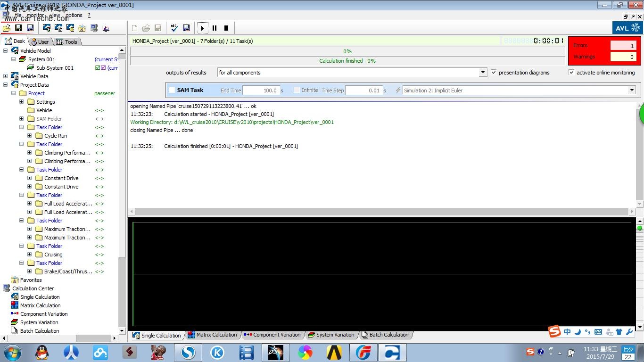
Task: Toggle activate online monitoring checkbox
Action: click(571, 73)
